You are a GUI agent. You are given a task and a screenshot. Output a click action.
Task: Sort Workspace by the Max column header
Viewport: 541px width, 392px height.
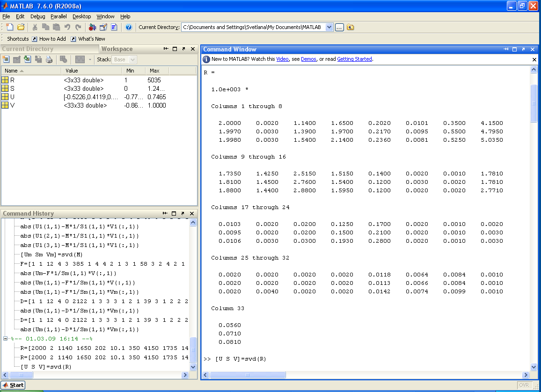click(x=157, y=71)
